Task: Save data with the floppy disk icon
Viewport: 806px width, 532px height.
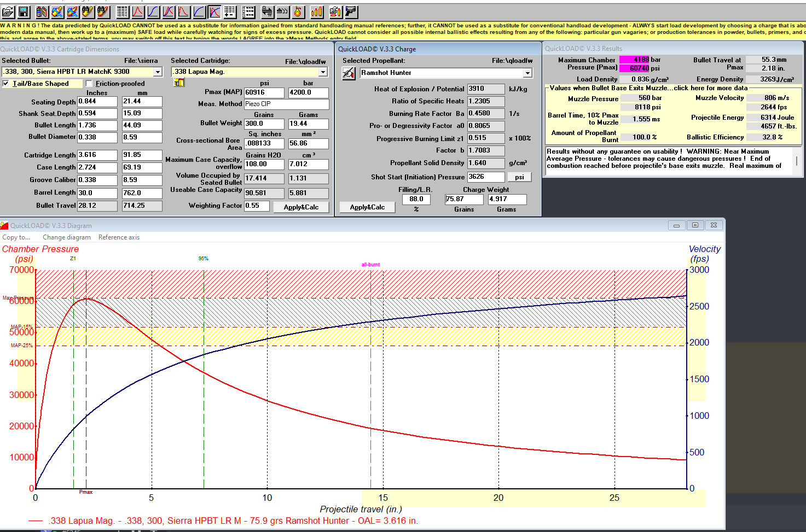Action: click(x=23, y=11)
